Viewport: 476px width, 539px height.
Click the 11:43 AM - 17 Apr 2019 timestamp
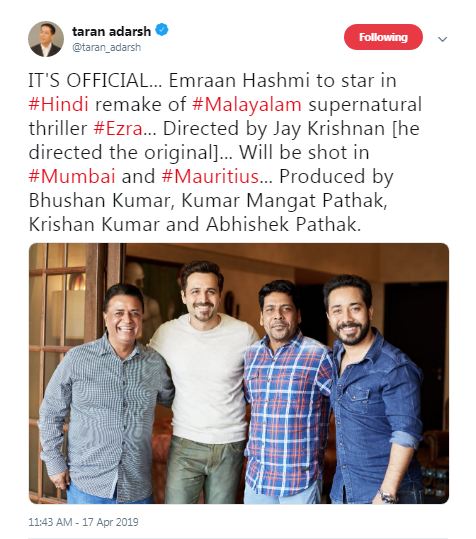click(83, 522)
